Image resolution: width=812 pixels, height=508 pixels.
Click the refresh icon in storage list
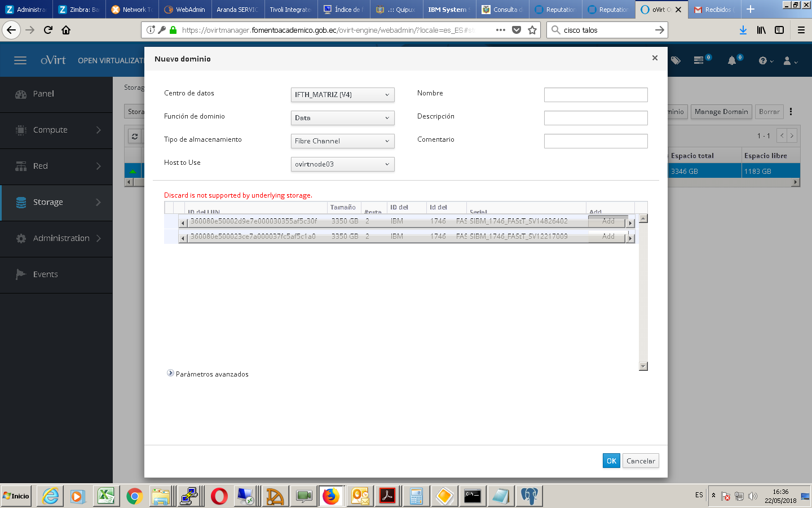[x=135, y=136]
